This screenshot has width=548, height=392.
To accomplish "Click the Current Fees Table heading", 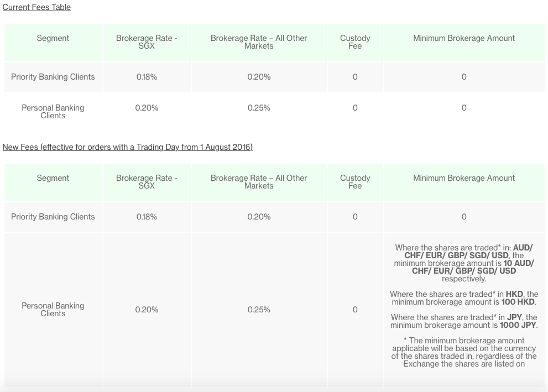I will pos(36,7).
